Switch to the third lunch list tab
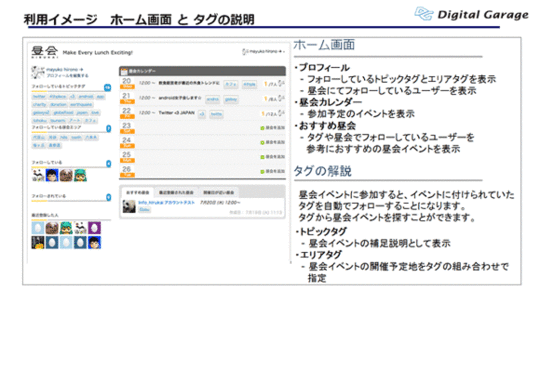 (x=218, y=192)
